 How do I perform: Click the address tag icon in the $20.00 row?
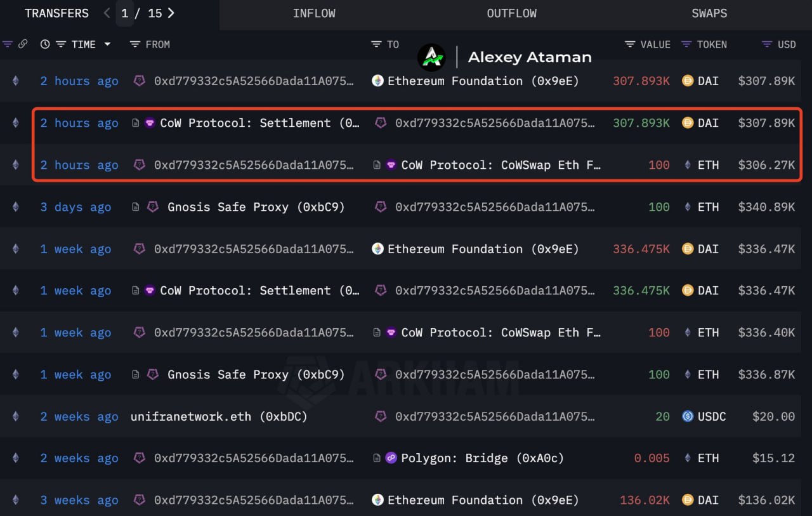(380, 416)
